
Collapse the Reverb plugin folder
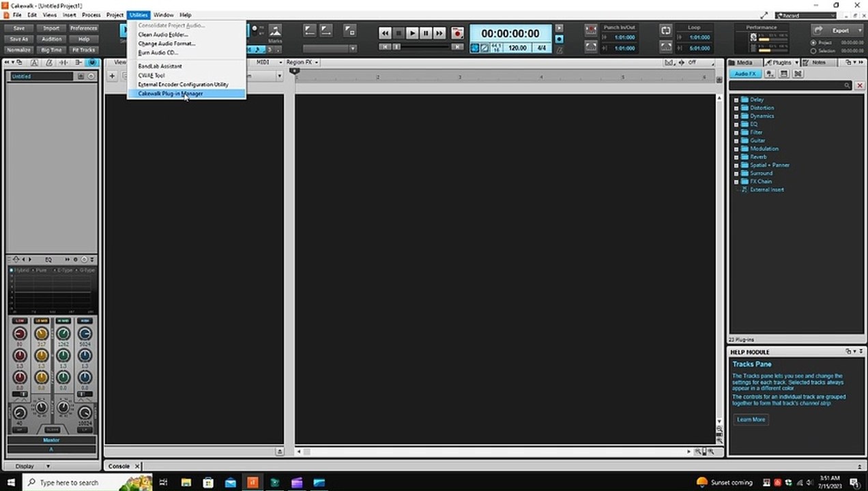[x=736, y=157]
